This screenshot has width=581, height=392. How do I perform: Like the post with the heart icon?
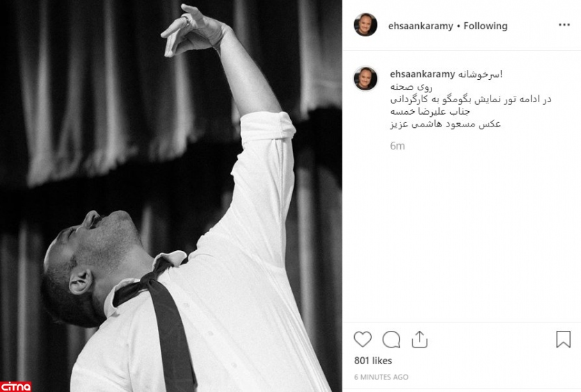pyautogui.click(x=363, y=339)
